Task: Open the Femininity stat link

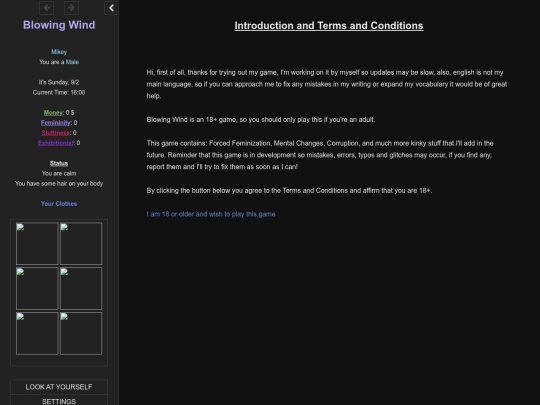Action: tap(55, 123)
